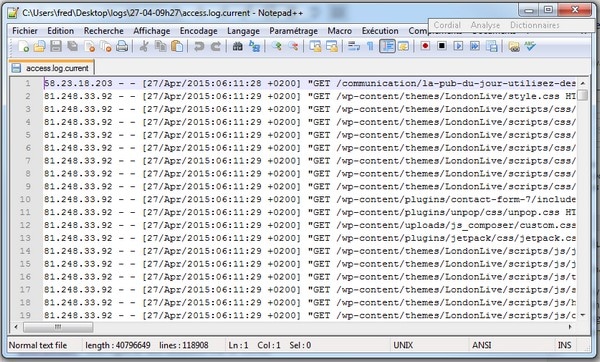Click the INS insert mode indicator
The width and height of the screenshot is (600, 362).
[564, 345]
